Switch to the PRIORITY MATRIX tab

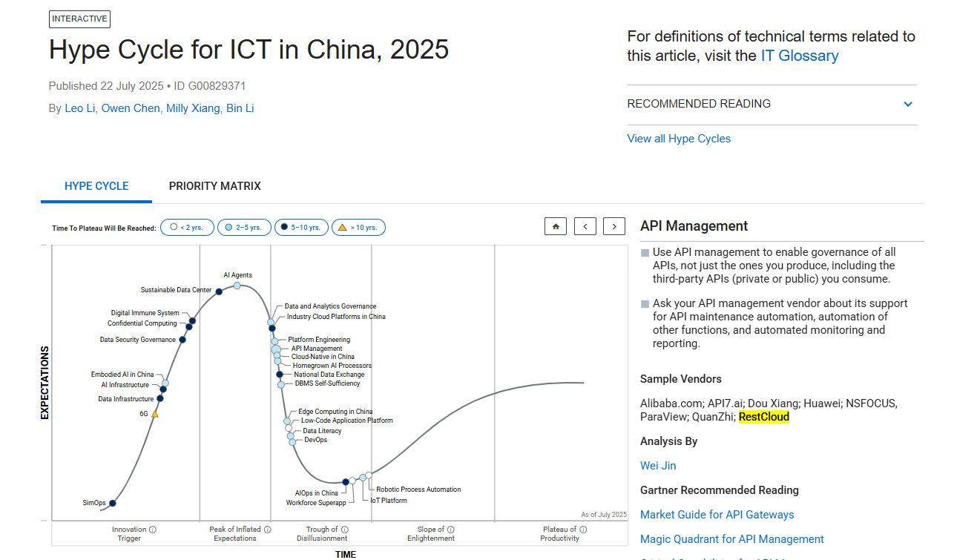[215, 186]
